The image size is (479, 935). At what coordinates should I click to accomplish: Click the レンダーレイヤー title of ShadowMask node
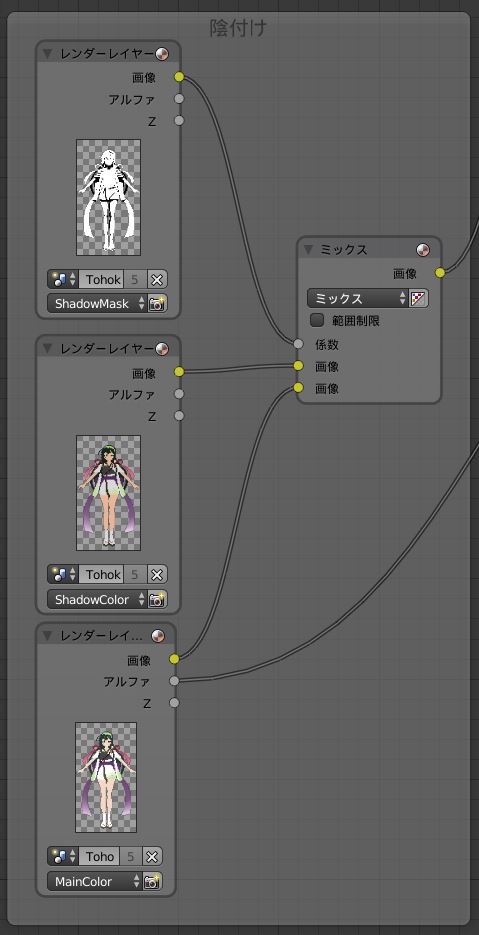tap(107, 54)
